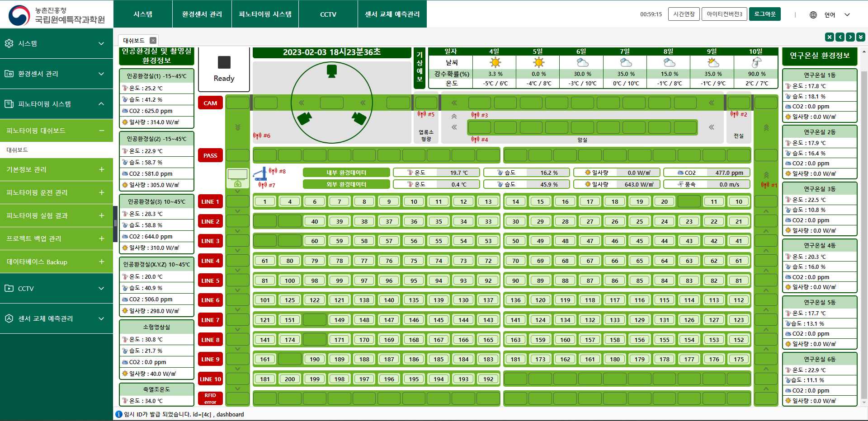Click the top camera icon in the imaging circle
The width and height of the screenshot is (868, 421).
coord(332,71)
